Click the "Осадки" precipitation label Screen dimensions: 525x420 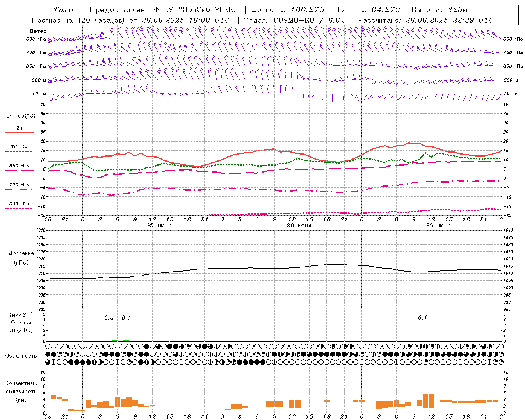tap(21, 322)
